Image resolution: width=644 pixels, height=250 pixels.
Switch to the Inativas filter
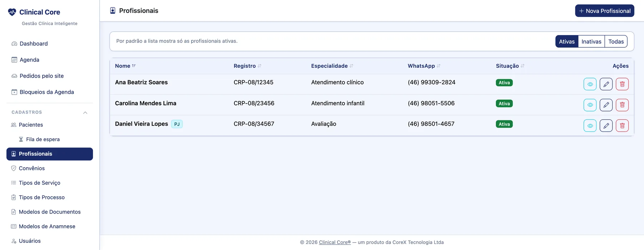[x=591, y=42]
